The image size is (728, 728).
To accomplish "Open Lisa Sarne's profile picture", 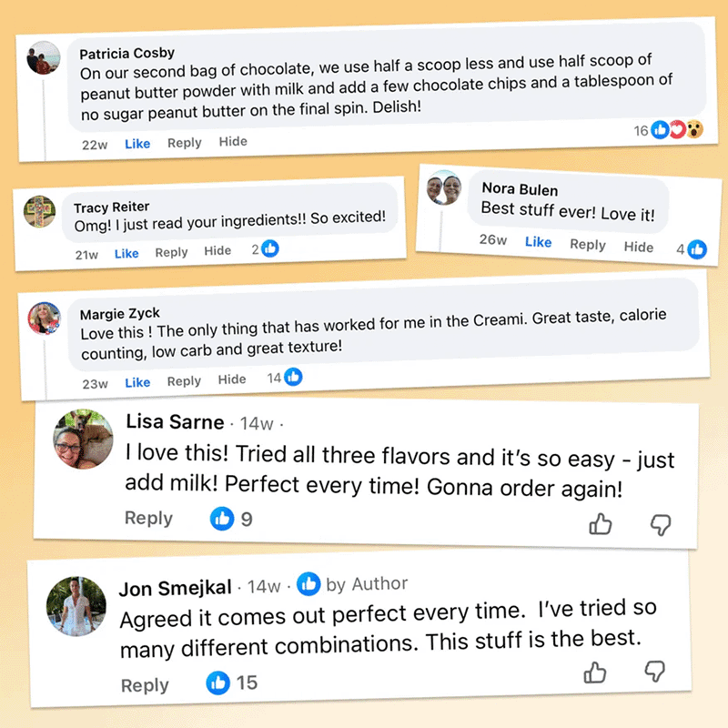I will [85, 438].
